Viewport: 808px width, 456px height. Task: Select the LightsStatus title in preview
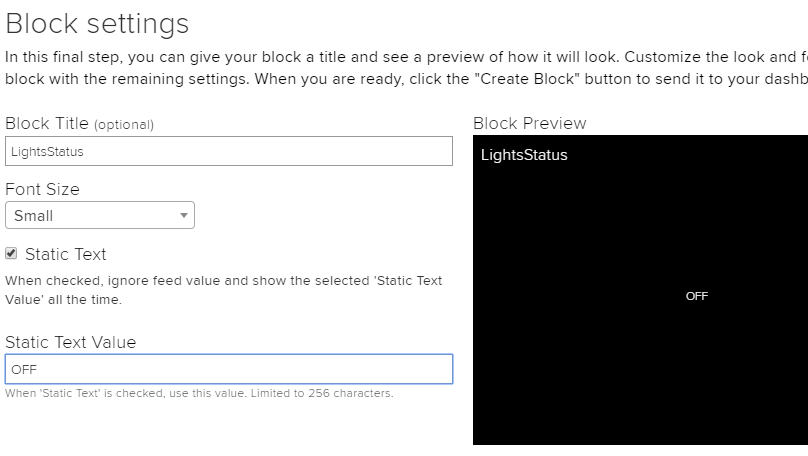(x=524, y=155)
